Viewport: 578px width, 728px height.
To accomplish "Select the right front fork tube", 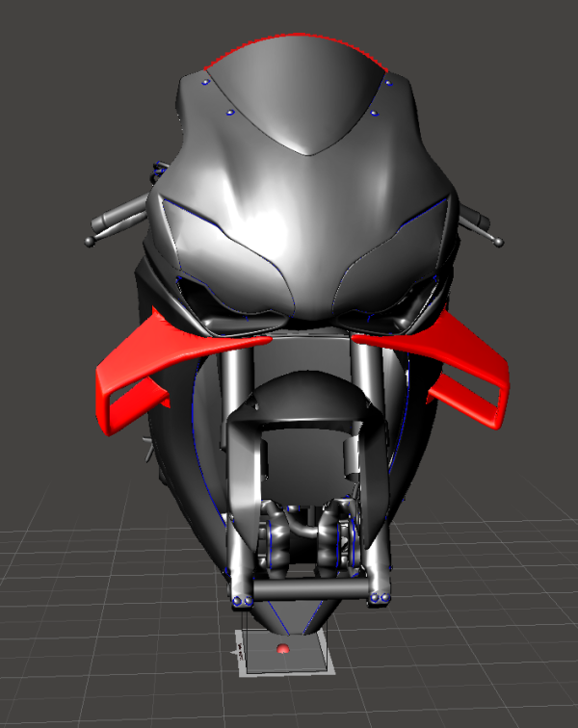I will coord(367,372).
